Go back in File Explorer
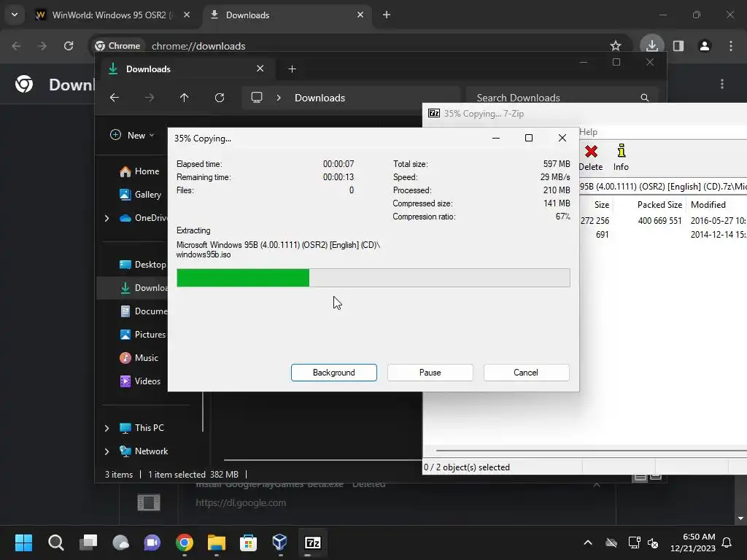 115,98
